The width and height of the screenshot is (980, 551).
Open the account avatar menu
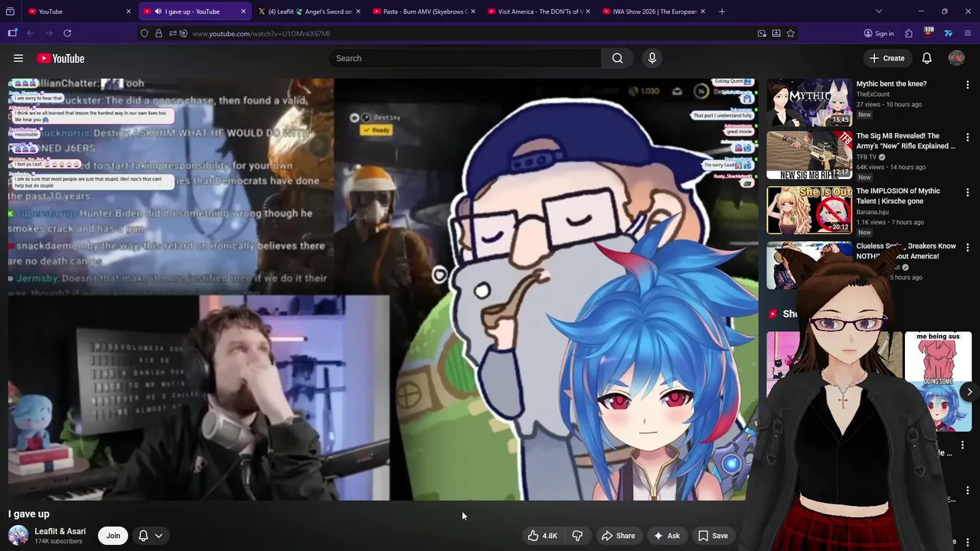pyautogui.click(x=956, y=58)
